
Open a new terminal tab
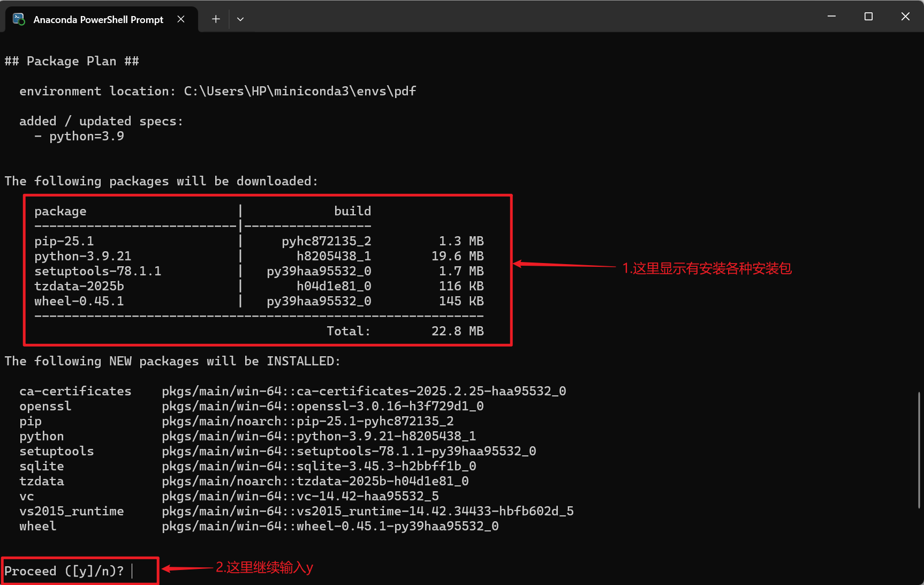pyautogui.click(x=216, y=19)
